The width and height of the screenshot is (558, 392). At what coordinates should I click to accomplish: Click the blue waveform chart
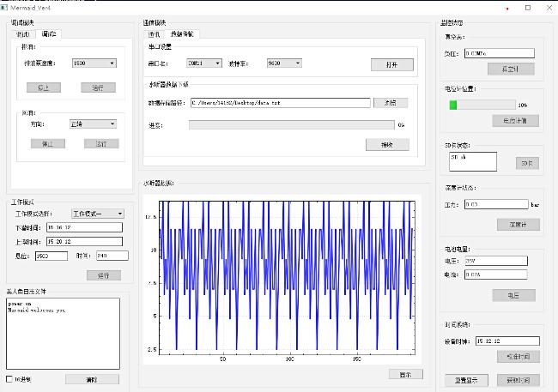(x=287, y=277)
